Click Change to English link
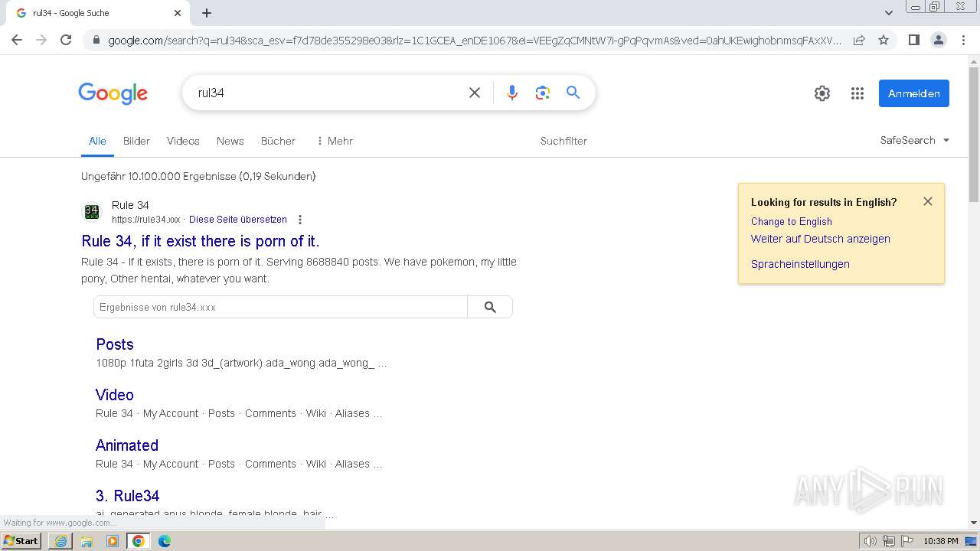Image resolution: width=980 pixels, height=551 pixels. (792, 221)
